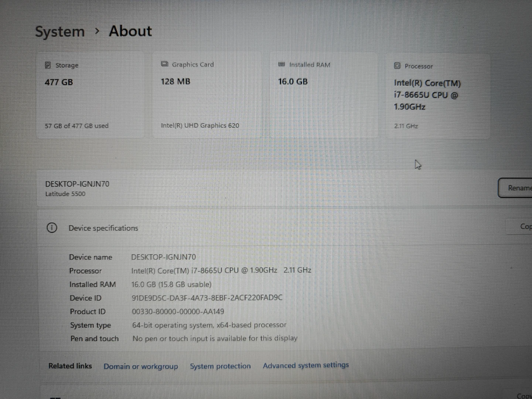Screen dimensions: 532x399
Task: Click the System type label
Action: (x=91, y=325)
